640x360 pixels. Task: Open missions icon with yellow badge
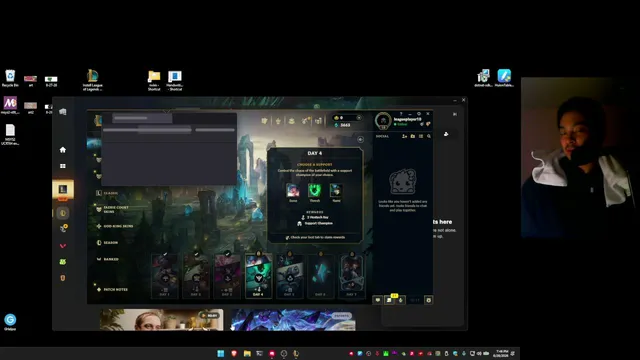click(x=389, y=300)
